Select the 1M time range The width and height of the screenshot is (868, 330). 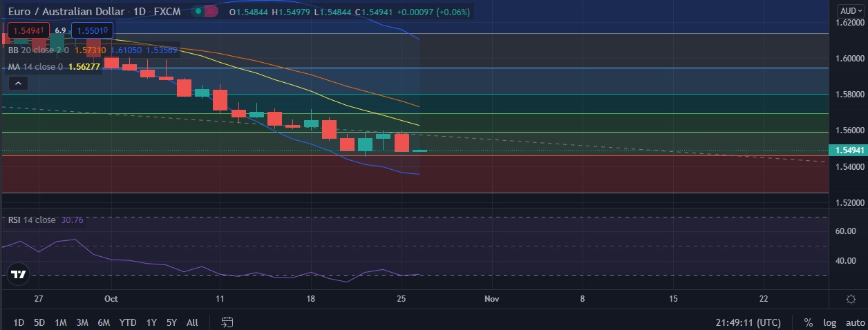pos(61,322)
